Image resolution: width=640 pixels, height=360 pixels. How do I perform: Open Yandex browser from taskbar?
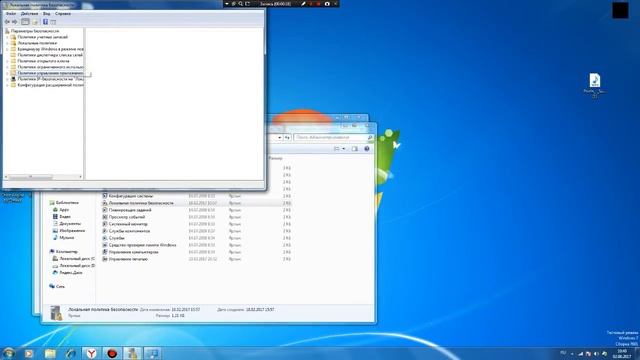(x=91, y=353)
